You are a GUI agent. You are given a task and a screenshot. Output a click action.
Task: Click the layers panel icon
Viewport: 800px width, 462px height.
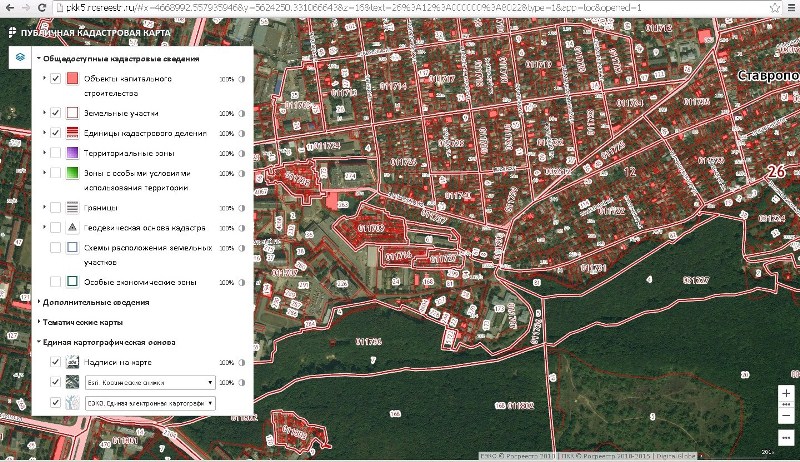click(x=19, y=58)
